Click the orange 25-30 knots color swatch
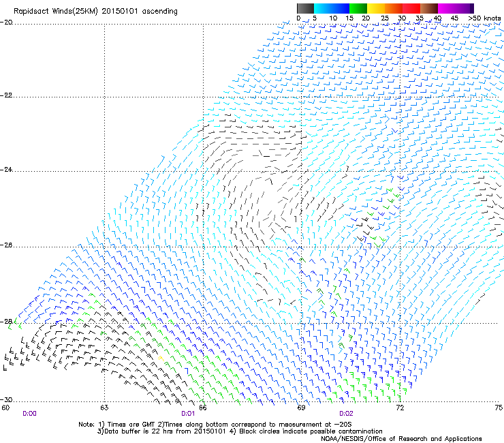 click(x=394, y=8)
